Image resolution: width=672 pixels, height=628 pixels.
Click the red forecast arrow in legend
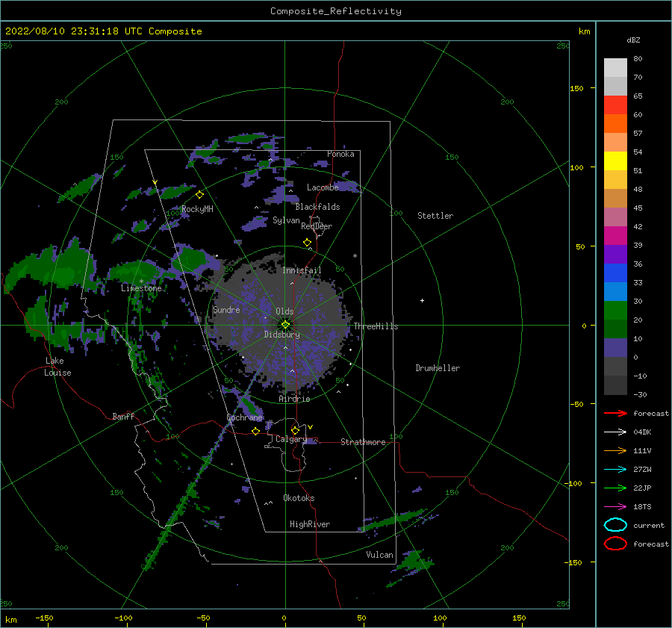pos(615,413)
